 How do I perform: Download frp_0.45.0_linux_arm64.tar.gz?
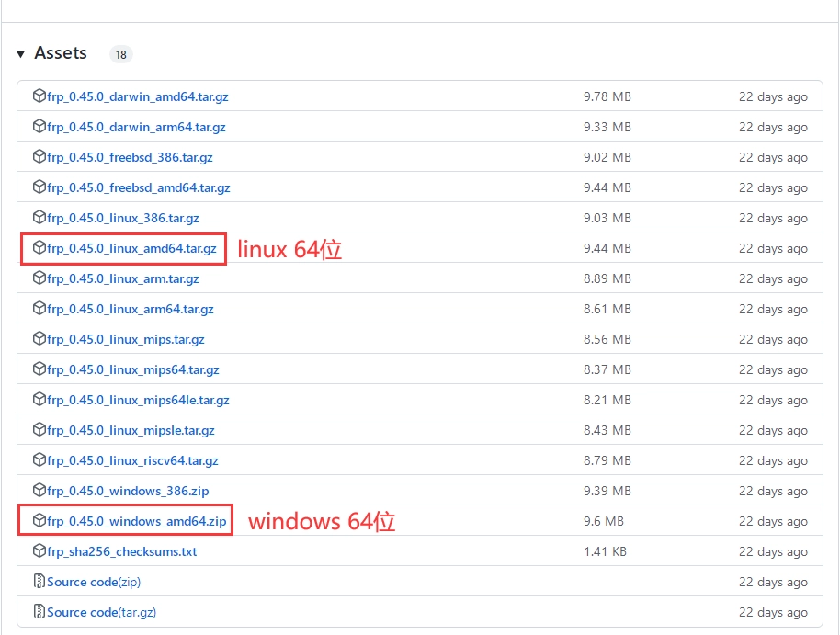coord(131,309)
